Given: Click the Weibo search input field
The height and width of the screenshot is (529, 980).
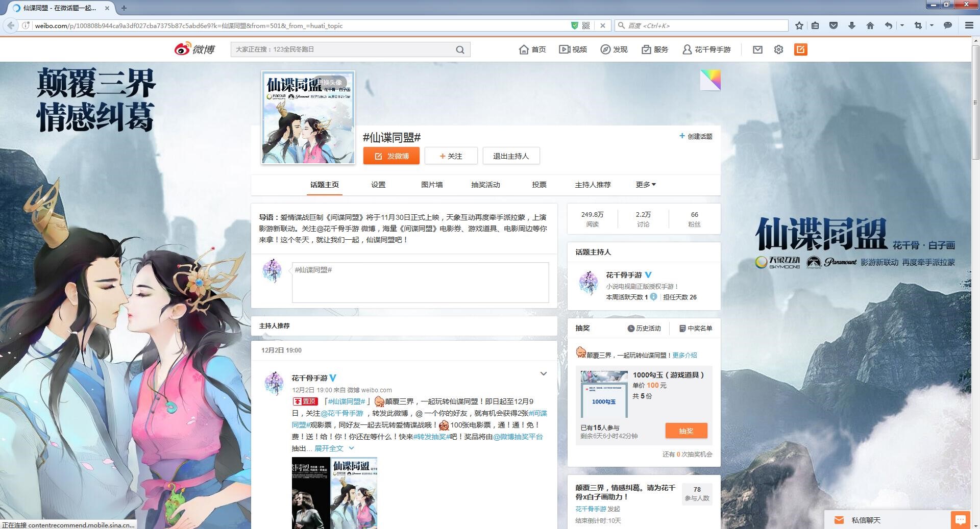Looking at the screenshot, I should pos(342,49).
